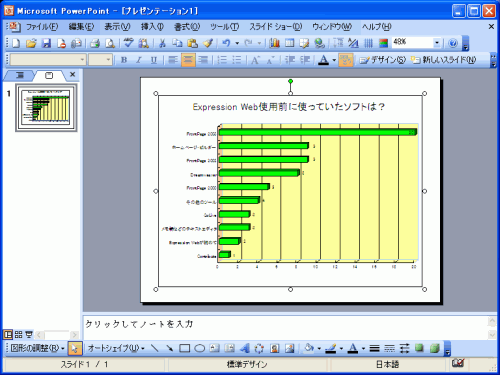The height and width of the screenshot is (375, 500).
Task: Start slide show from view buttons
Action: click(29, 334)
